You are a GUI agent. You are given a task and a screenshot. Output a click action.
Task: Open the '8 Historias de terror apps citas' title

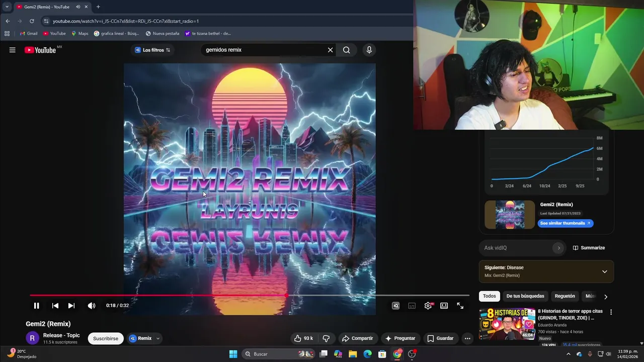(570, 315)
